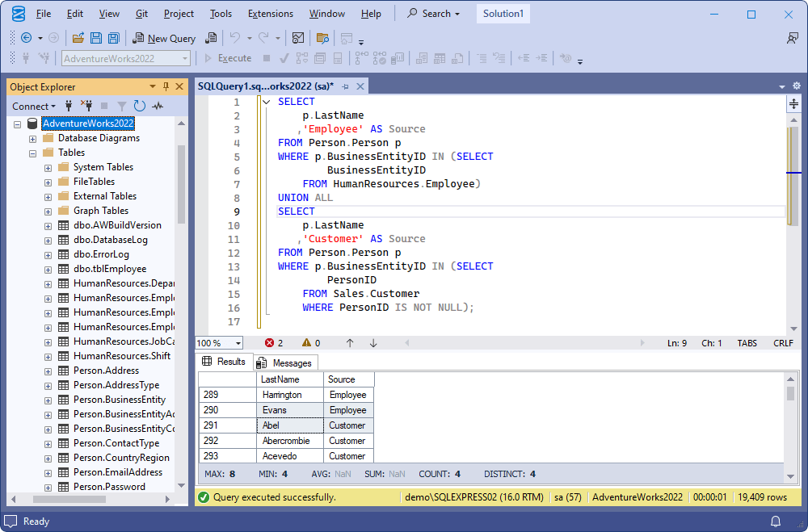Click the Object Explorer filter funnel icon
808x532 pixels.
(x=122, y=106)
